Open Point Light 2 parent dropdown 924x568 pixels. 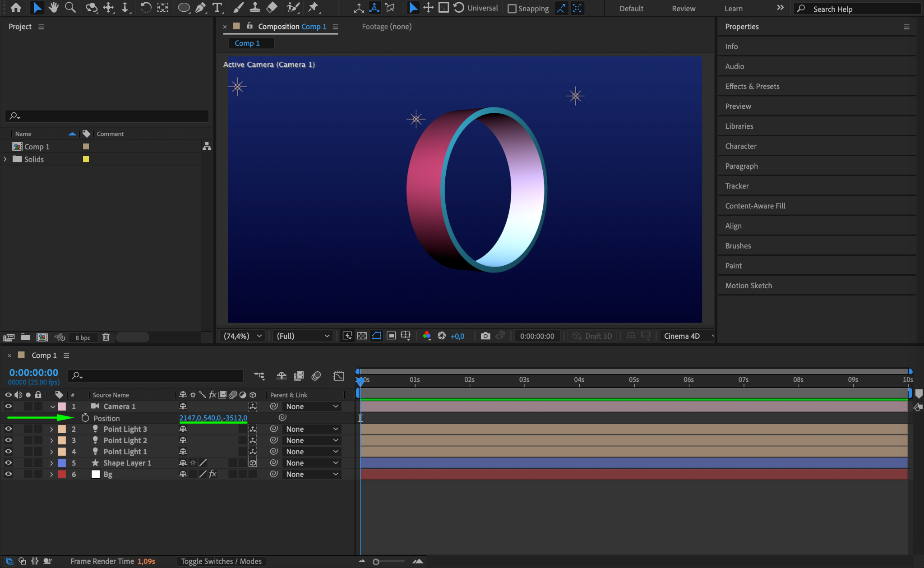312,440
